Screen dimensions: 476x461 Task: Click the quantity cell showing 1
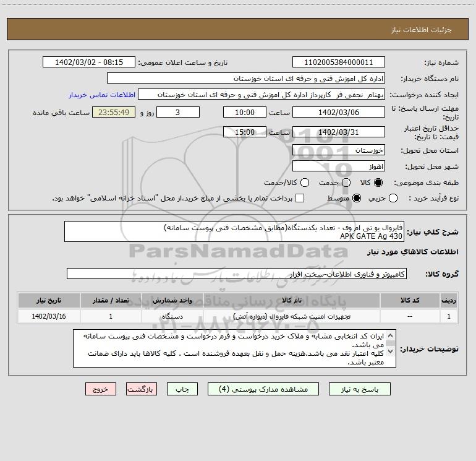click(x=111, y=316)
